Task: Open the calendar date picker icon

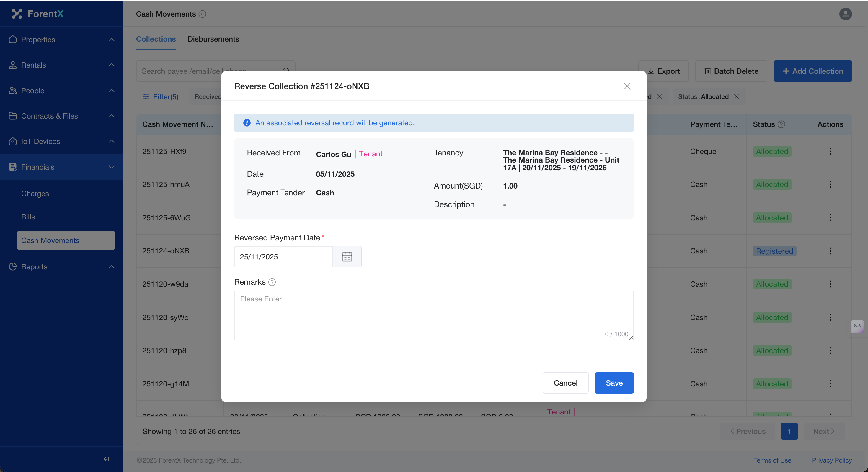Action: 347,257
